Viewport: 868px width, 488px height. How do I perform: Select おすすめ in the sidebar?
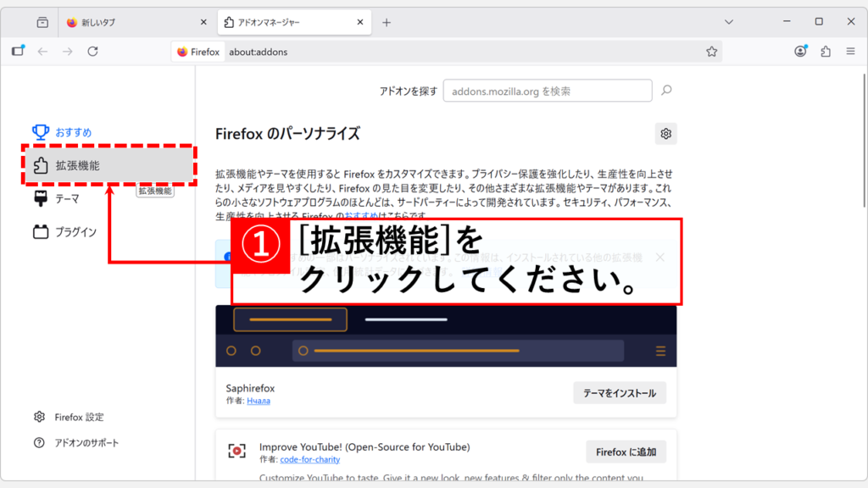tap(74, 133)
